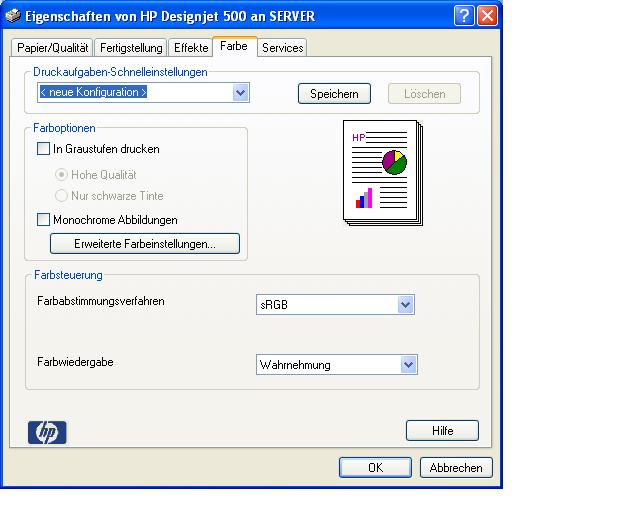
Task: Switch to the Papier/Qualität tab
Action: 52,48
